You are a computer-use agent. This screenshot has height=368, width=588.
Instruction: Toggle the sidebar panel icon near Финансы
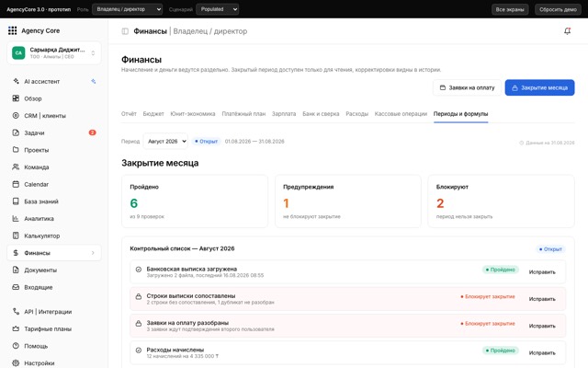coord(125,31)
